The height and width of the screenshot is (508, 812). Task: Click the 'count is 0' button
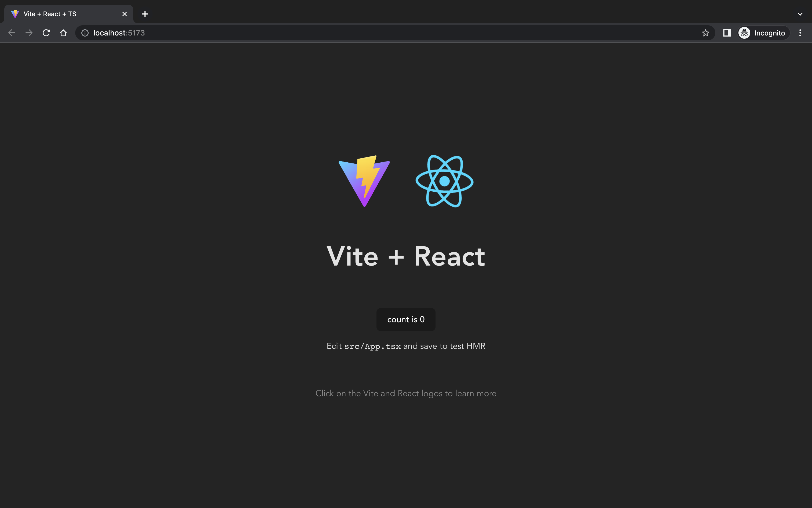point(406,320)
